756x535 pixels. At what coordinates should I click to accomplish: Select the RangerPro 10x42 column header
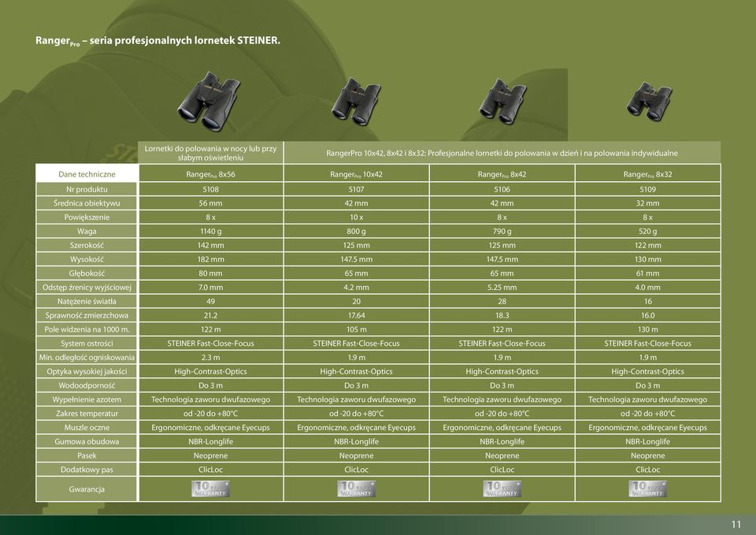(x=356, y=173)
